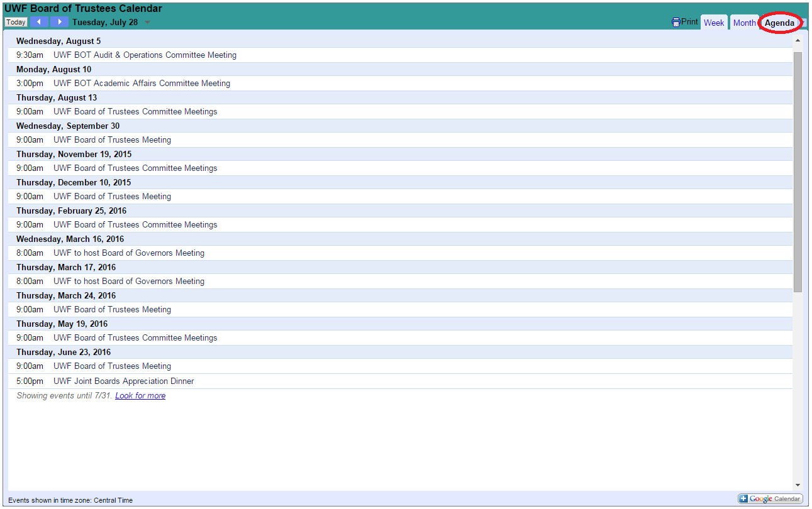Screen dimensions: 812x509
Task: Open UWF Joint Boards Appreciation Dinner event
Action: [x=124, y=381]
